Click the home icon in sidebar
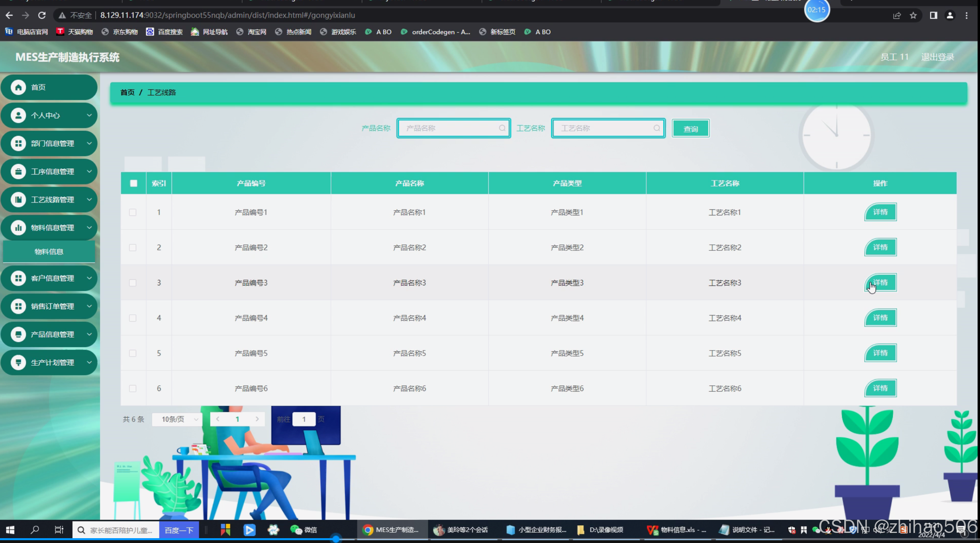 (18, 87)
